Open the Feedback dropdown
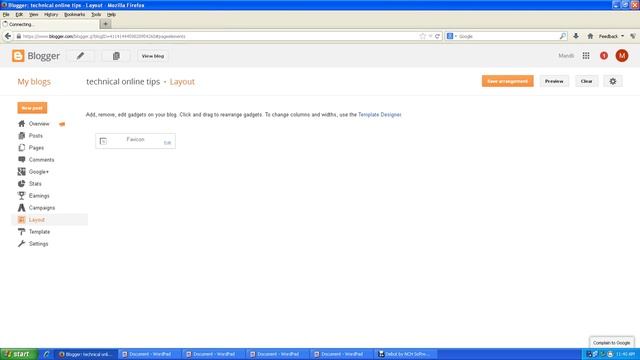The width and height of the screenshot is (640, 360). 611,36
